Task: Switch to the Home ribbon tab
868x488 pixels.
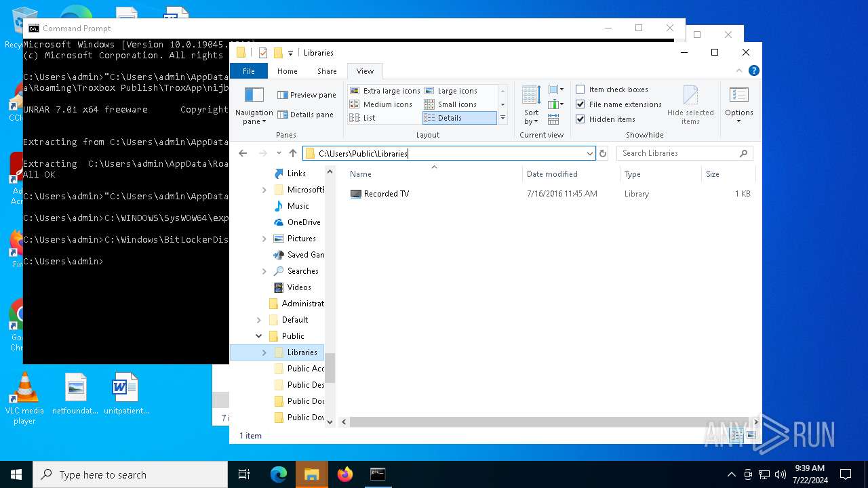Action: click(288, 71)
